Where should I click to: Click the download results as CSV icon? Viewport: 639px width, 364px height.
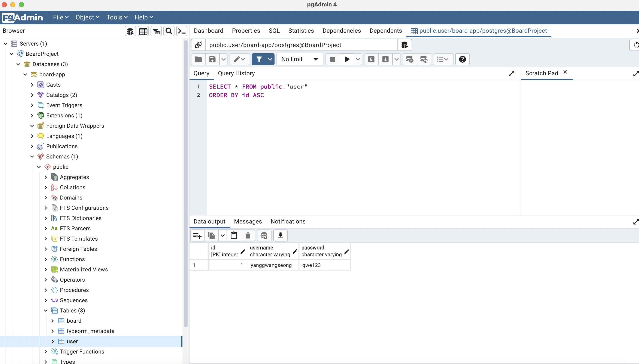(x=280, y=235)
